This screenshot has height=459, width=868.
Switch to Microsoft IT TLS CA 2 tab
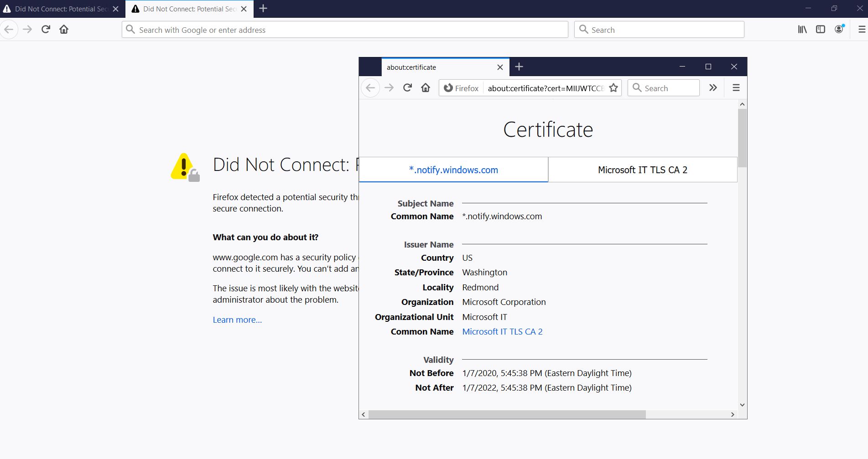pos(642,170)
